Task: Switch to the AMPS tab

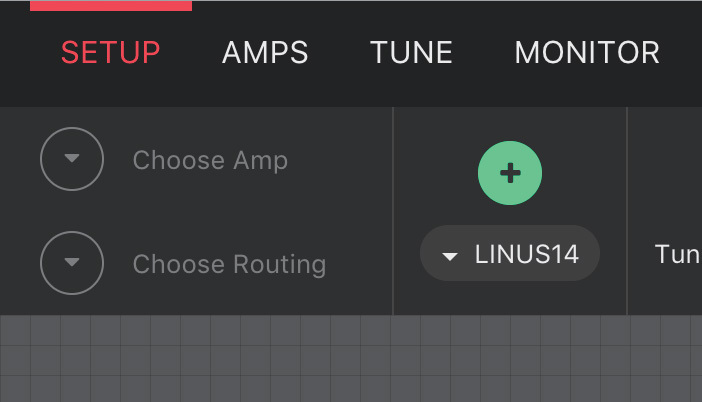Action: tap(265, 52)
